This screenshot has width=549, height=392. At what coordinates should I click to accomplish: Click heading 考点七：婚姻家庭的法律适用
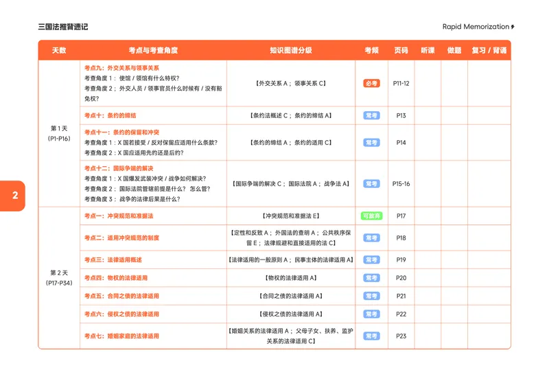pyautogui.click(x=121, y=336)
